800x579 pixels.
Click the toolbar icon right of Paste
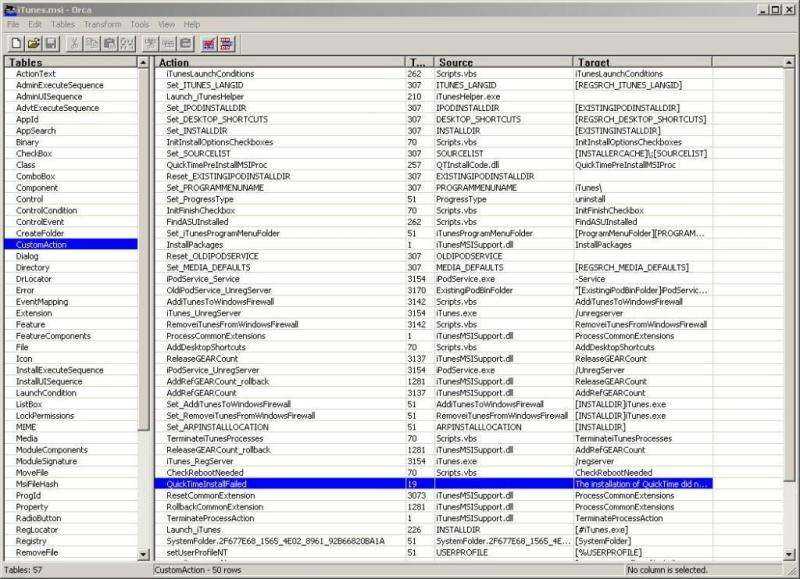pos(127,44)
